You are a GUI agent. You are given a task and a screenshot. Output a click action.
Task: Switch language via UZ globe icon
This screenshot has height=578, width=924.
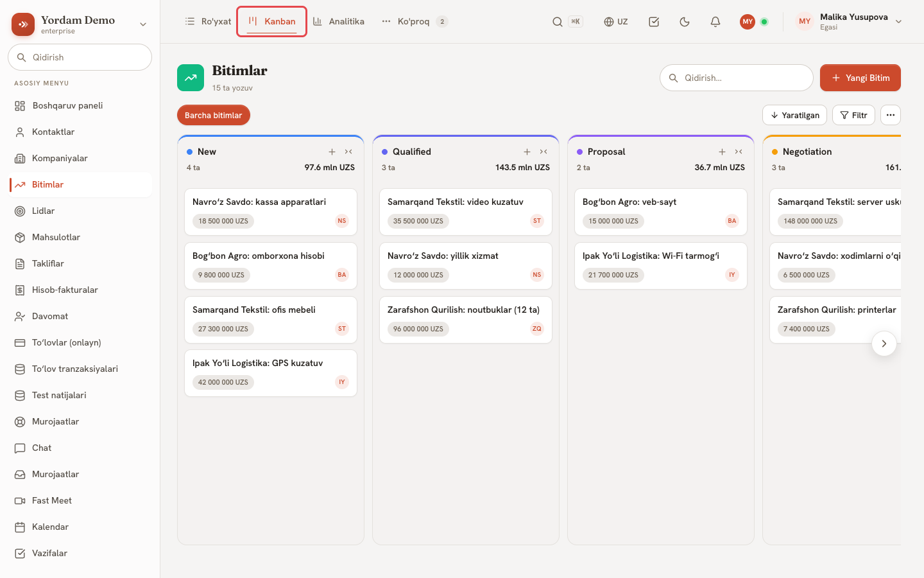616,22
